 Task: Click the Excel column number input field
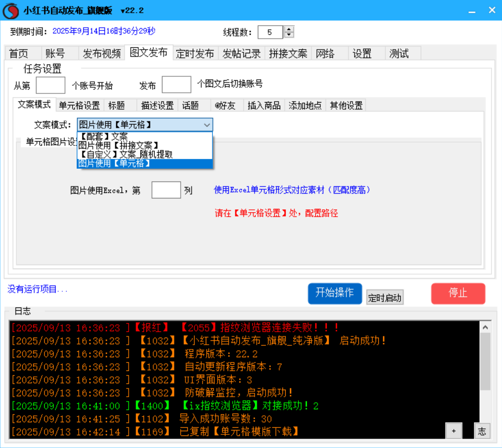click(x=166, y=190)
